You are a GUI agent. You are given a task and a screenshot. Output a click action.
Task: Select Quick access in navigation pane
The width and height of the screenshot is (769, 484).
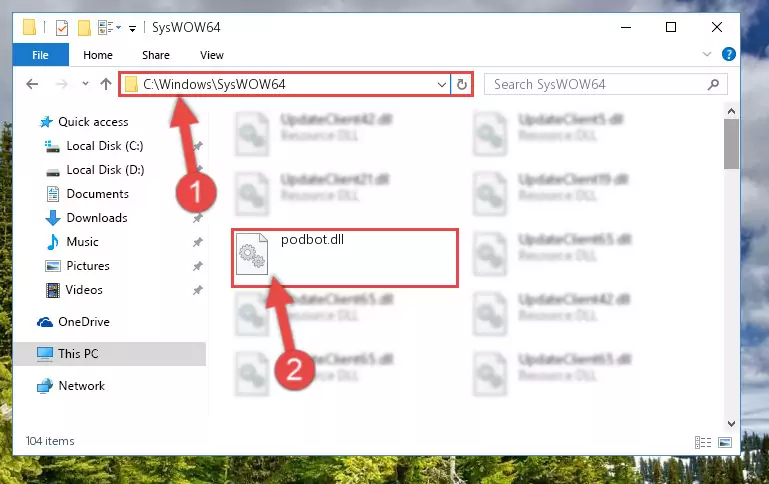[93, 122]
